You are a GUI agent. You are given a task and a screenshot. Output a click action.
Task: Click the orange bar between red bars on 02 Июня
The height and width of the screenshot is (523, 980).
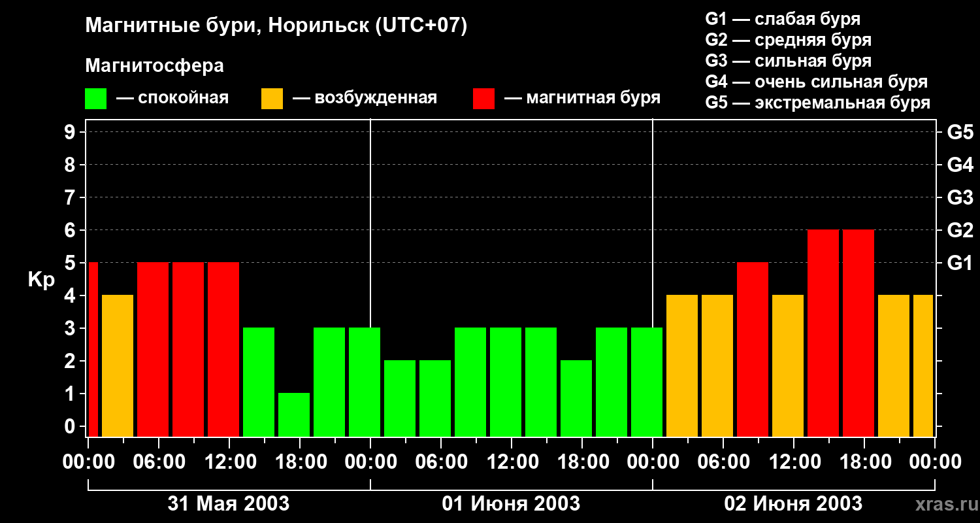tap(788, 365)
